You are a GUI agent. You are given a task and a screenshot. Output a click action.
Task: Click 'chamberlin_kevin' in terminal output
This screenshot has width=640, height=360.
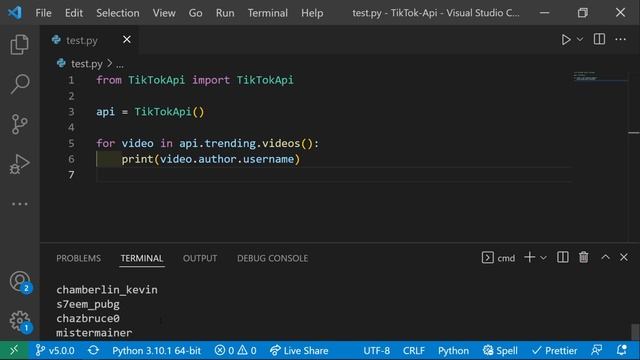click(107, 290)
